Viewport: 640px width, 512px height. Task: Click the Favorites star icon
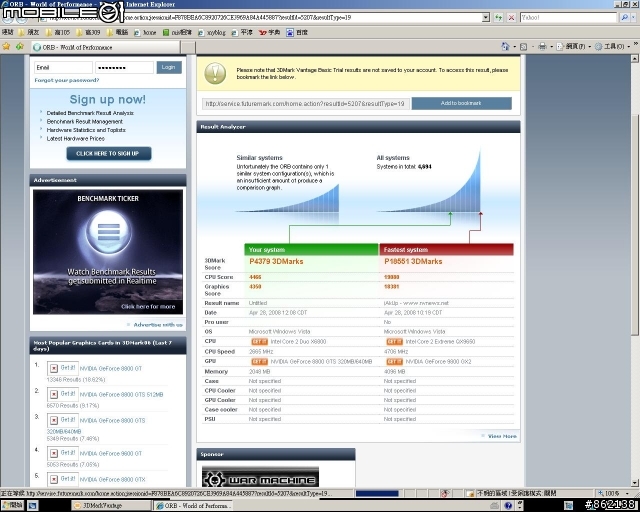tap(6, 47)
